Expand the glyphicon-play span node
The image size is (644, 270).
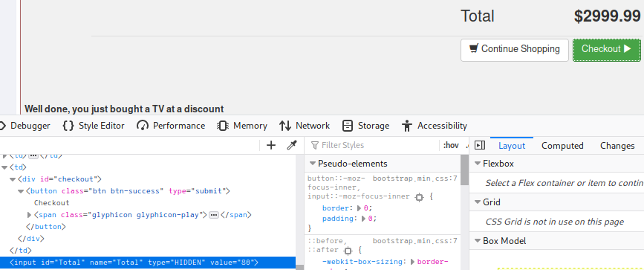pyautogui.click(x=29, y=215)
